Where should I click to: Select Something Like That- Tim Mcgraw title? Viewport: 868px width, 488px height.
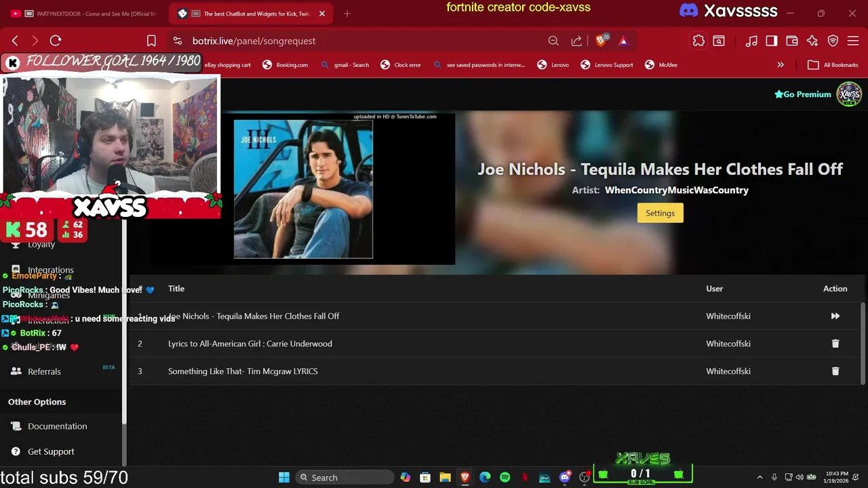(x=243, y=371)
